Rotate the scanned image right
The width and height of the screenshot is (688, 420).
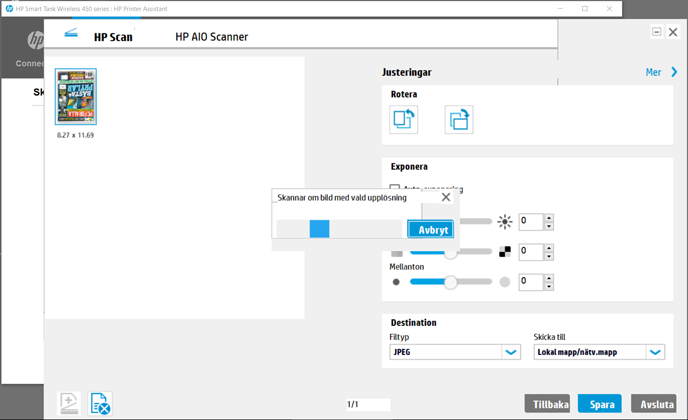click(x=459, y=119)
